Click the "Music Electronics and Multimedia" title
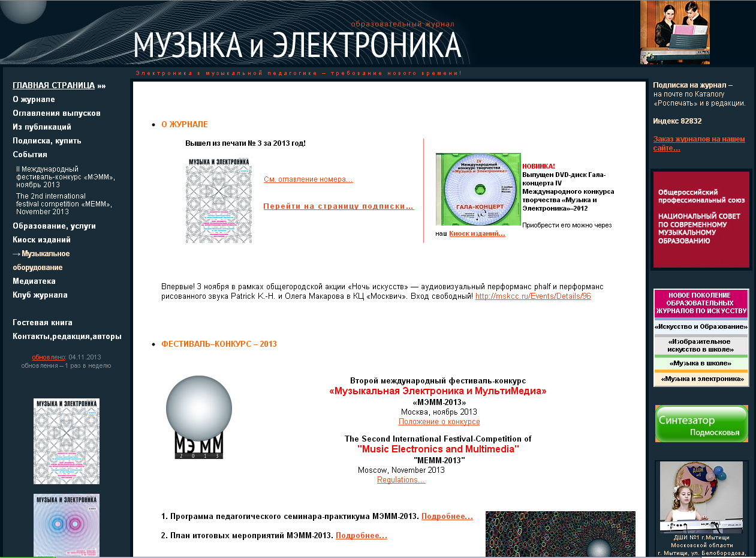The image size is (756, 558). click(438, 449)
